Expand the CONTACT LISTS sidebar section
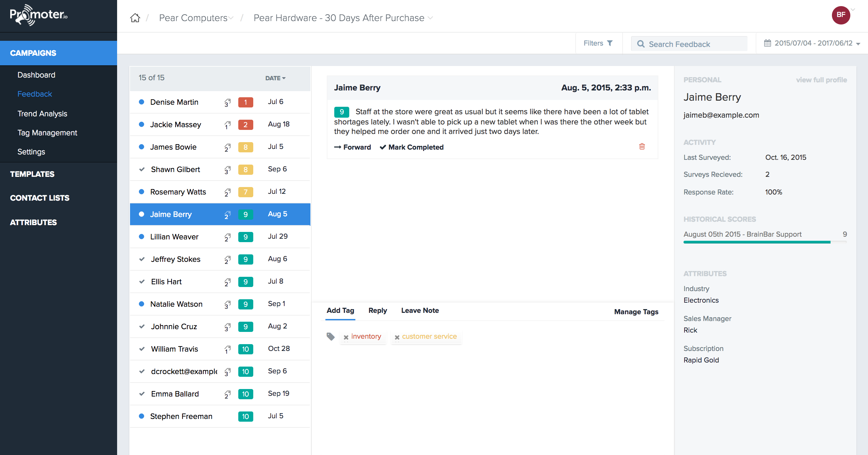Screen dimensions: 868x455 [x=40, y=198]
